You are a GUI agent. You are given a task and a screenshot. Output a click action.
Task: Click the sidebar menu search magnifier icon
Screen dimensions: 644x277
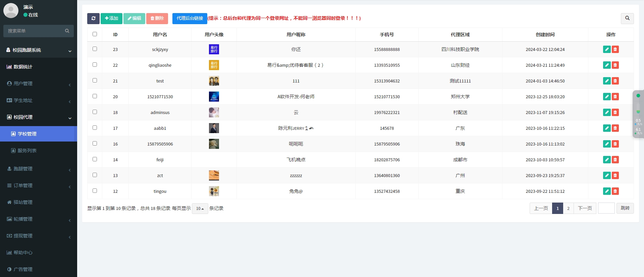click(67, 31)
